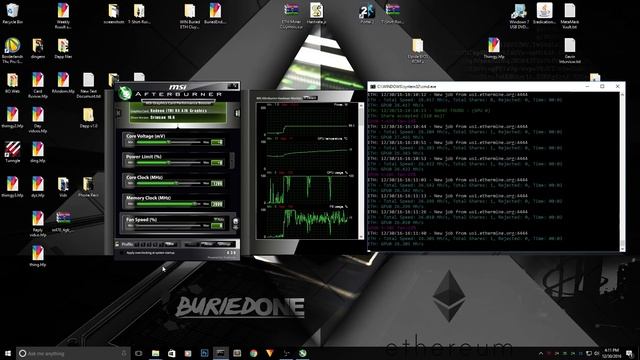Click the Power Limit value field
Image resolution: width=640 pixels, height=360 pixels.
pyautogui.click(x=217, y=162)
